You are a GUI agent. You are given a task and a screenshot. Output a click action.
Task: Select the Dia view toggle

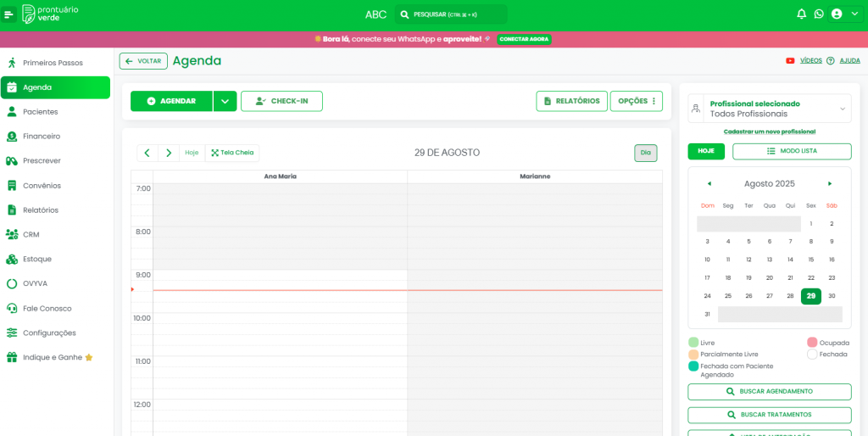645,153
